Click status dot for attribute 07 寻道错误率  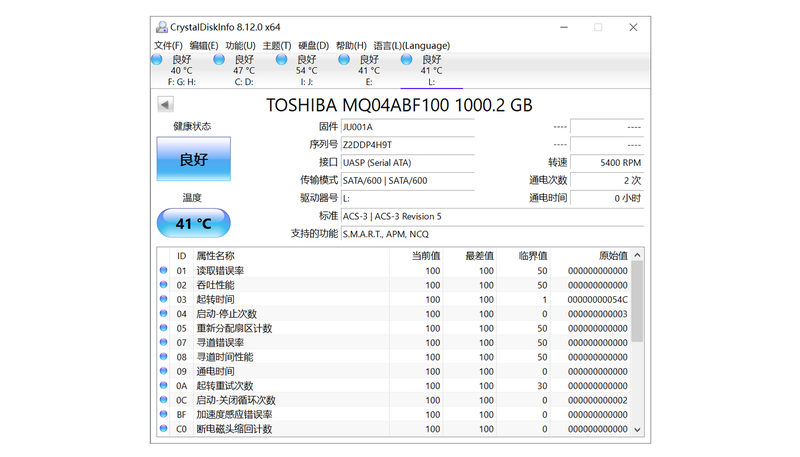[163, 342]
